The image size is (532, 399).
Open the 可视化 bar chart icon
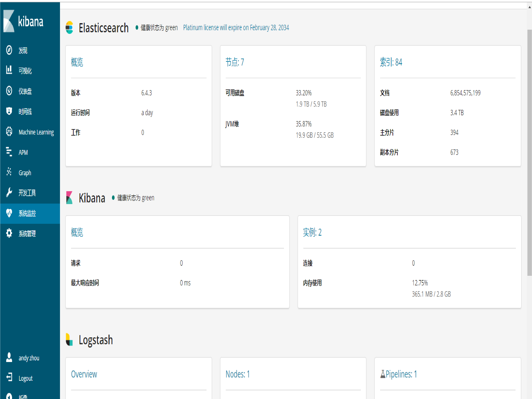pyautogui.click(x=9, y=70)
